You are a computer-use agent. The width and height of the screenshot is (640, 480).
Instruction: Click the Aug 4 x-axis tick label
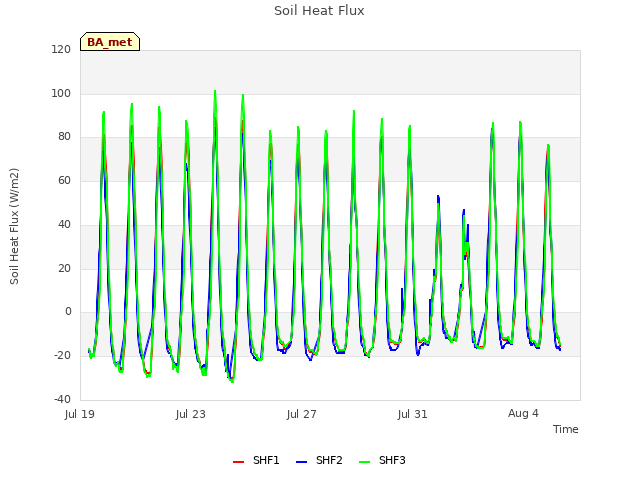[x=523, y=413]
